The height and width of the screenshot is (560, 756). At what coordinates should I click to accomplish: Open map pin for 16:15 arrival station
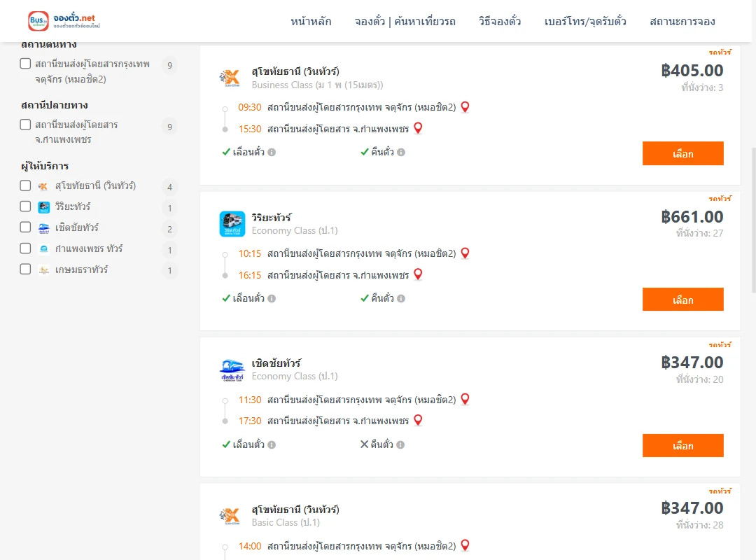point(418,274)
